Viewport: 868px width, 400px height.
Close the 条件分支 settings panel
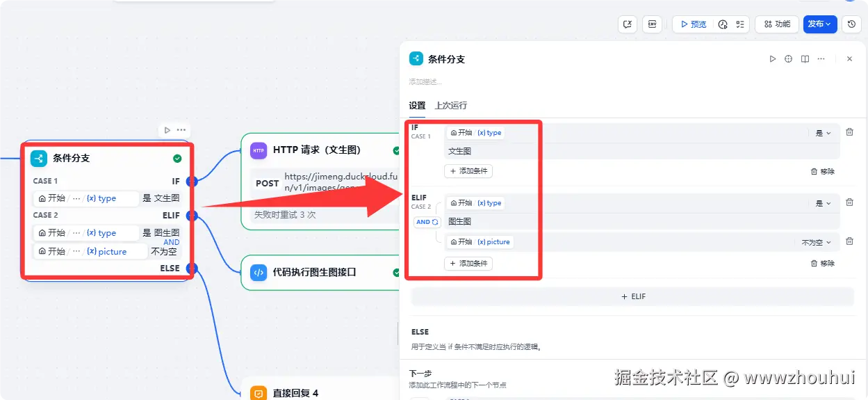pos(849,59)
